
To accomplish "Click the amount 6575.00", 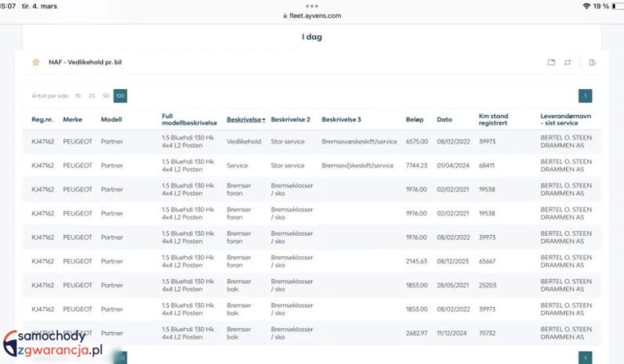I will (417, 141).
